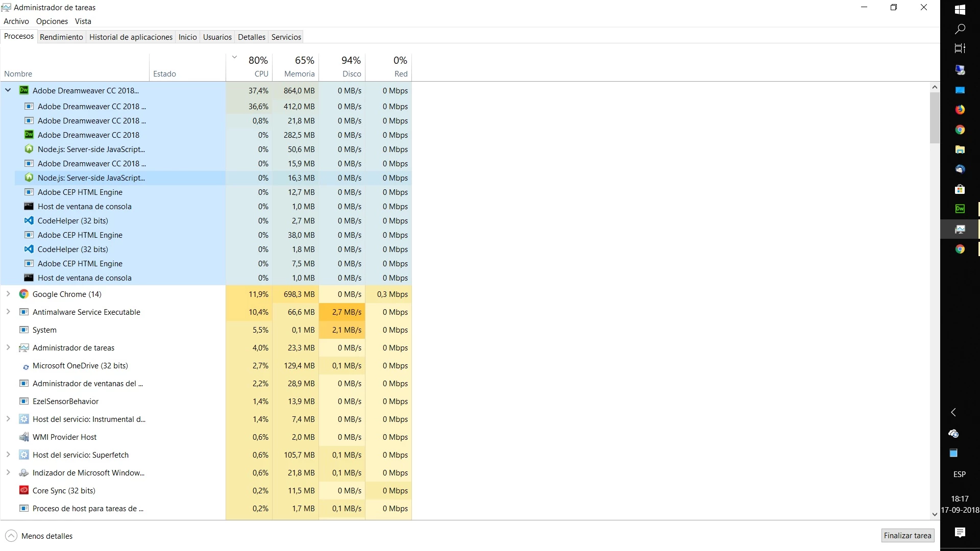Expand Antimalware Service Executable entry

click(8, 312)
